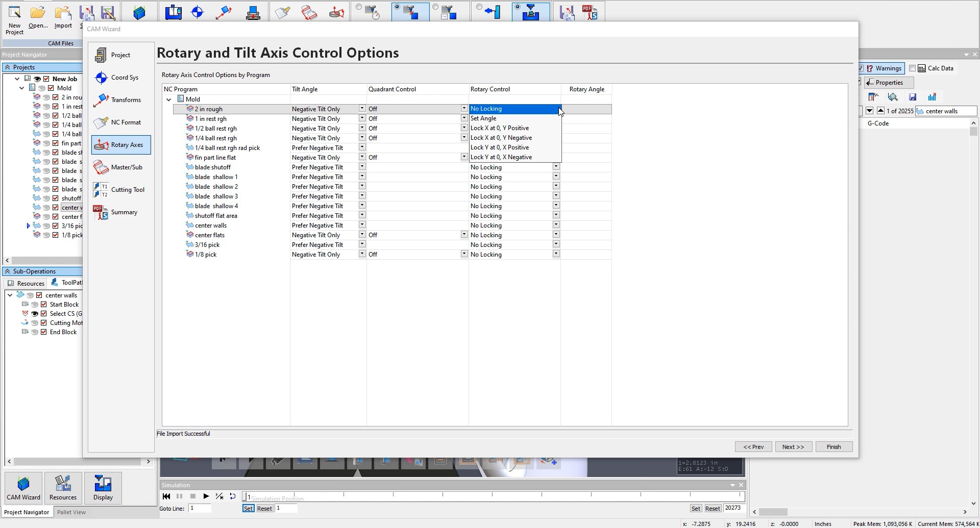Uncheck the End Block sub-operation checkbox

(44, 332)
